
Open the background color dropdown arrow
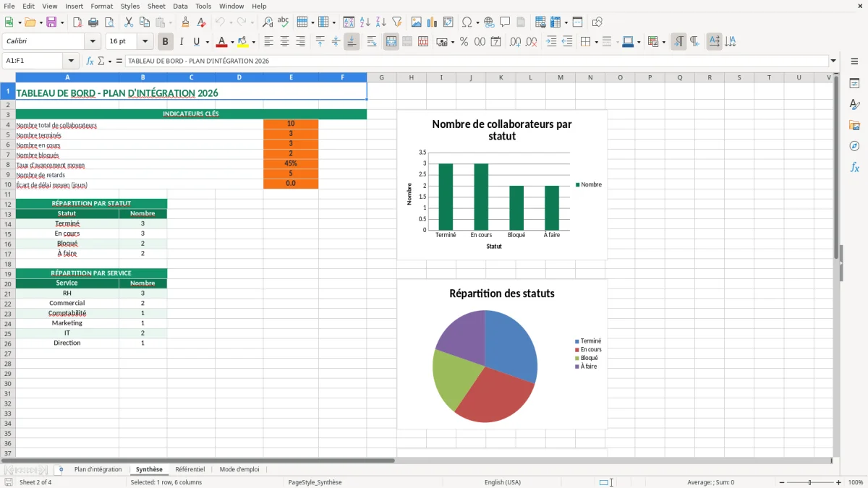(253, 42)
